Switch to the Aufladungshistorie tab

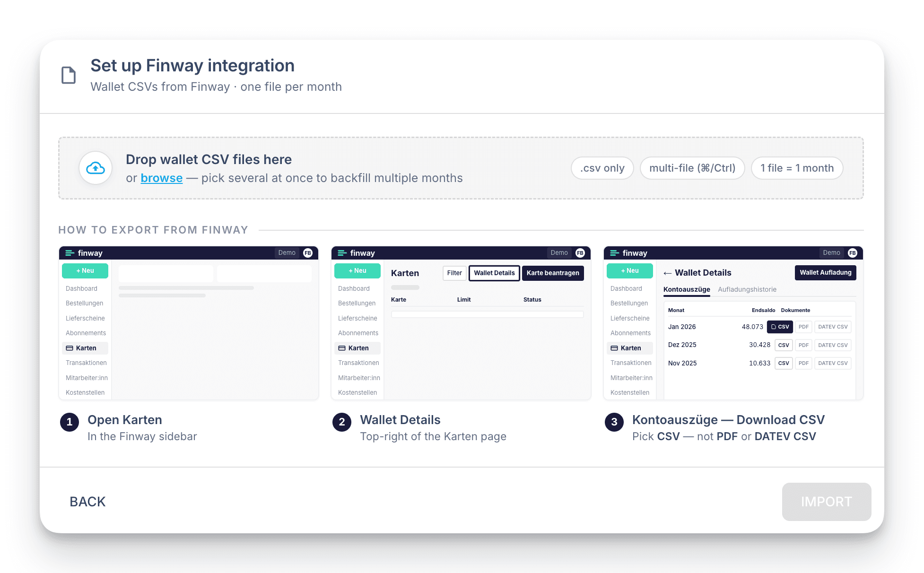click(747, 289)
